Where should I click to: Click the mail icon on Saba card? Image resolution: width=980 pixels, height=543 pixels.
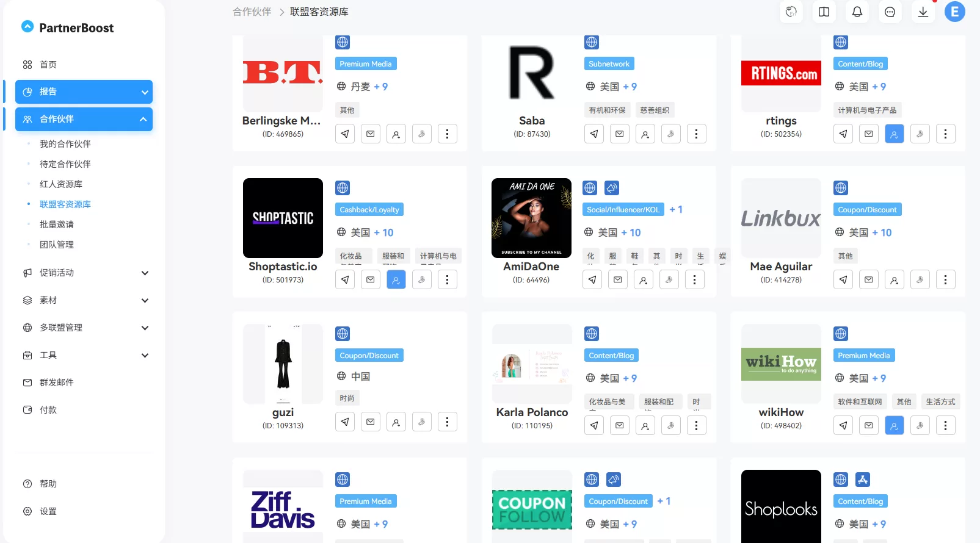(x=619, y=134)
